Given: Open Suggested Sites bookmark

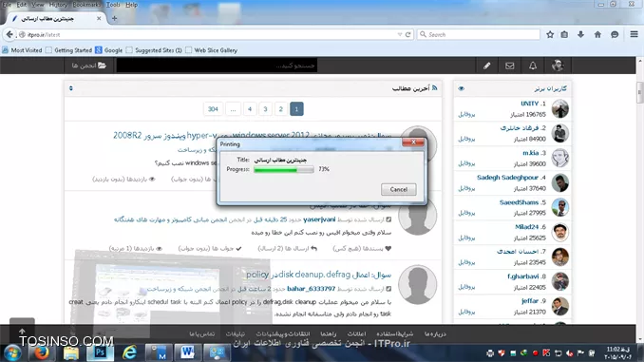Looking at the screenshot, I should (154, 50).
